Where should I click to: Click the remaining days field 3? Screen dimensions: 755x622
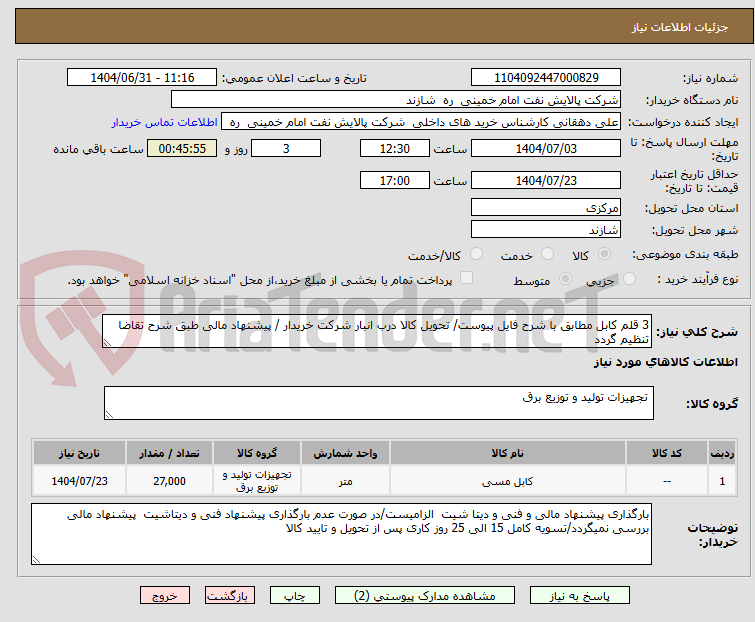286,148
